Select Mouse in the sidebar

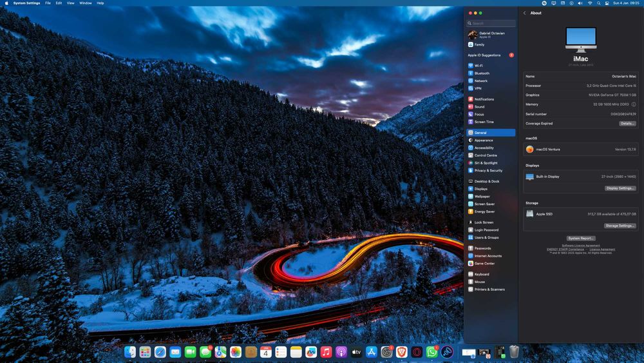tap(490, 282)
